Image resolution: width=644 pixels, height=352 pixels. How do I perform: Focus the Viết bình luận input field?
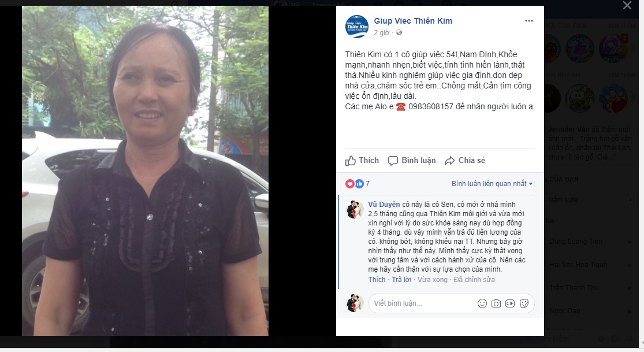coord(423,303)
